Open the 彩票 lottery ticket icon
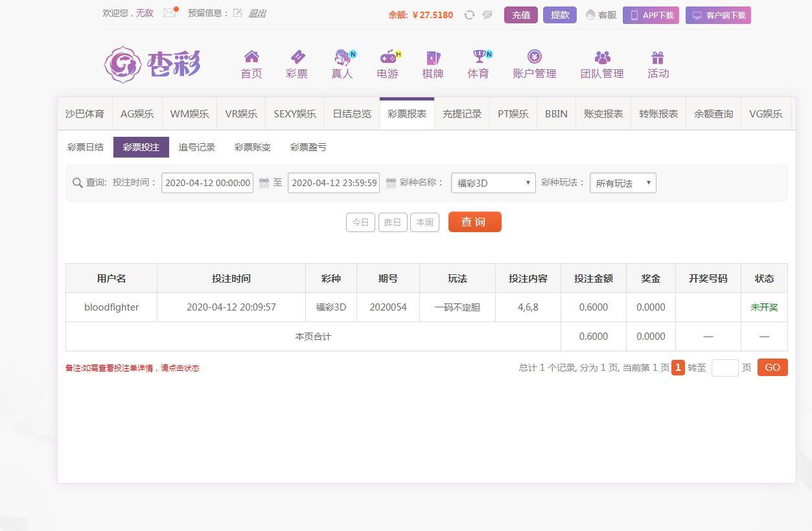Image resolution: width=812 pixels, height=531 pixels. 297,57
